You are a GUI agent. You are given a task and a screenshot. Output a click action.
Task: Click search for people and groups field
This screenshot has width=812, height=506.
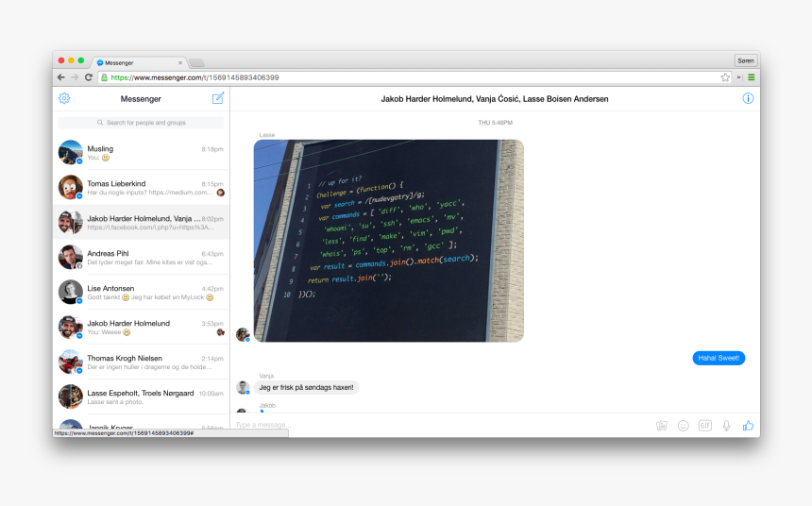[x=141, y=123]
